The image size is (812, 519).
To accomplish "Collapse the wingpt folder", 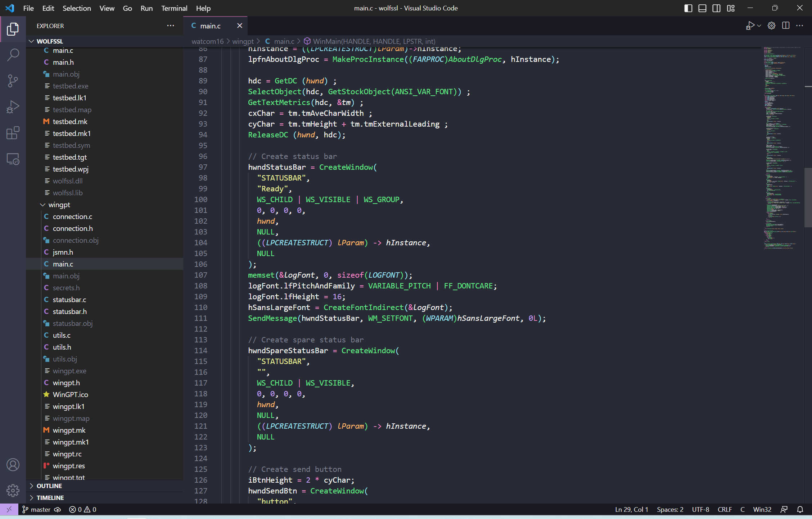I will tap(42, 205).
